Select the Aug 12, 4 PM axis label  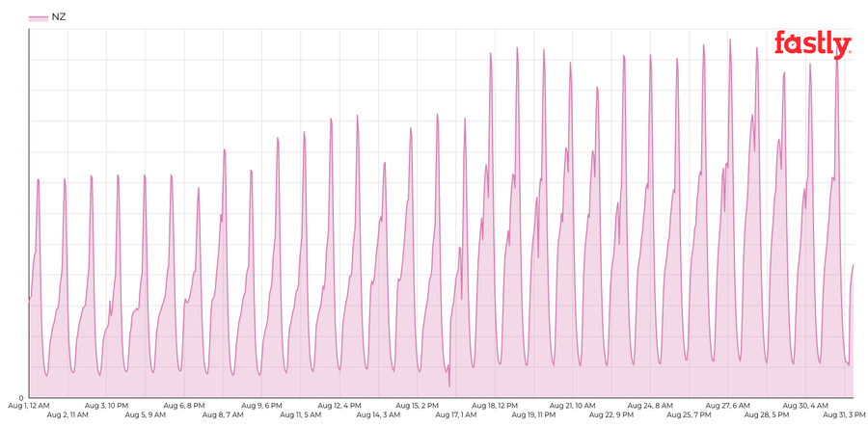pos(339,406)
